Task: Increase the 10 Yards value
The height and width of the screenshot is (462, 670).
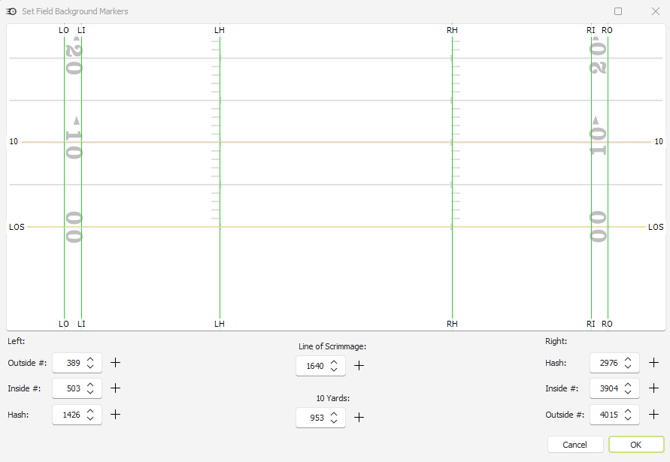Action: tap(334, 414)
